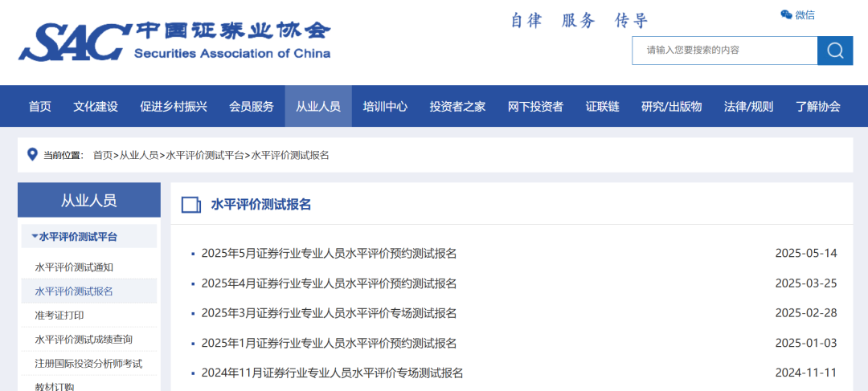Open the 2025年4月 预约测试报名 article
This screenshot has height=391, width=868.
coord(329,283)
